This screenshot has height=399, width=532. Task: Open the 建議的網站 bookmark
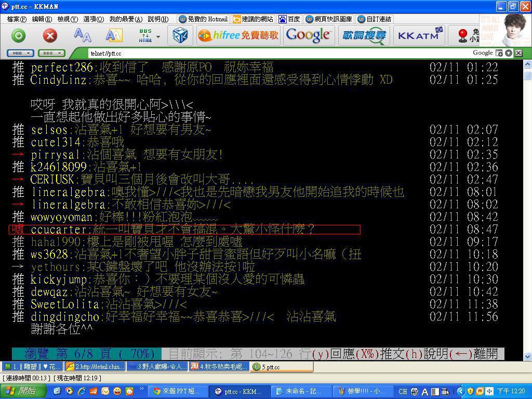tap(253, 19)
